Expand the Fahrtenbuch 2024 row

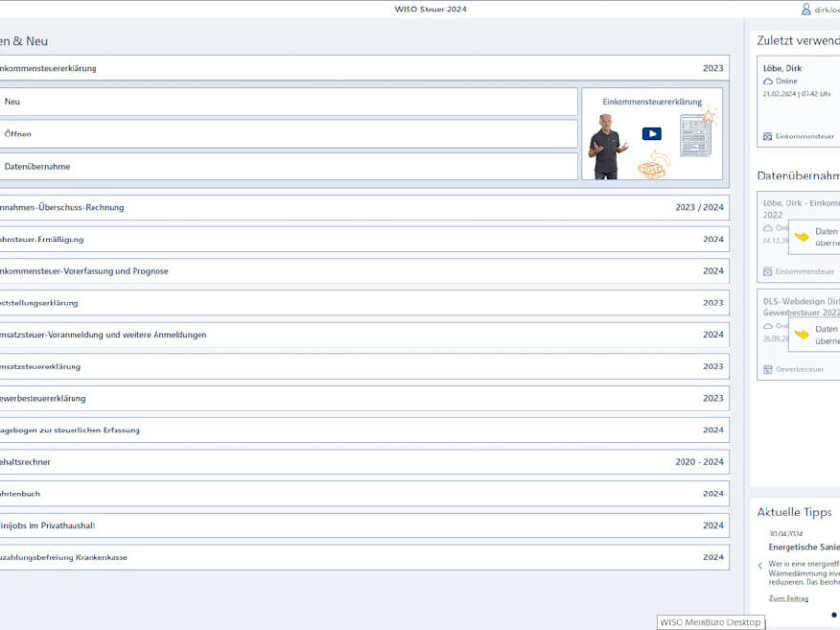(365, 493)
